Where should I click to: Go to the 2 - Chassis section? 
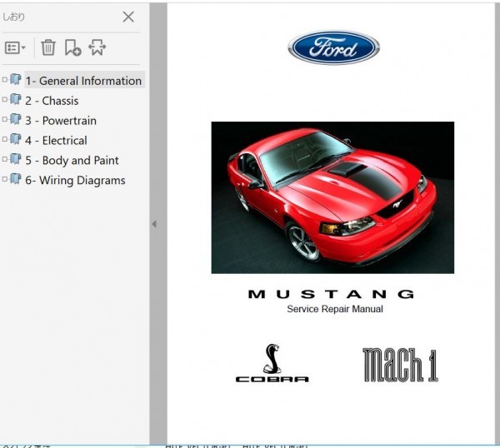click(x=52, y=101)
